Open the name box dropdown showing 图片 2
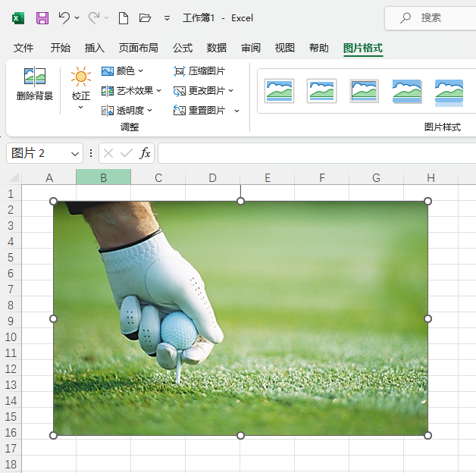476x473 pixels. 75,154
